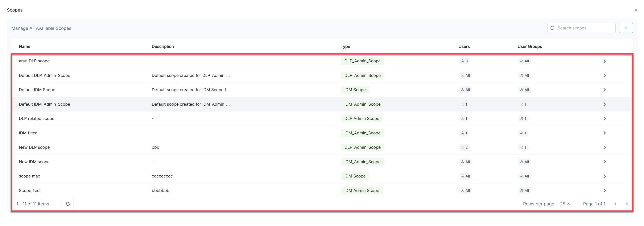Sort by Type column header
The image size is (644, 226).
(x=345, y=46)
